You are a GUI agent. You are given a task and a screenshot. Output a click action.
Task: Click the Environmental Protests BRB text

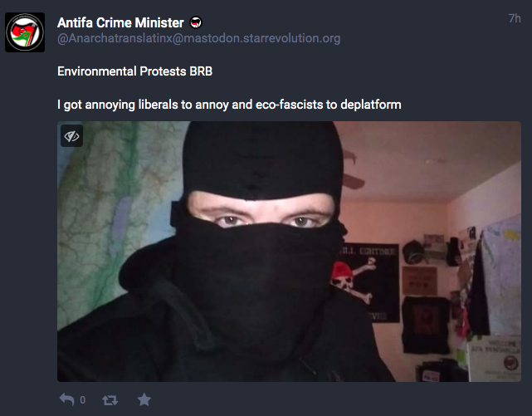click(134, 71)
